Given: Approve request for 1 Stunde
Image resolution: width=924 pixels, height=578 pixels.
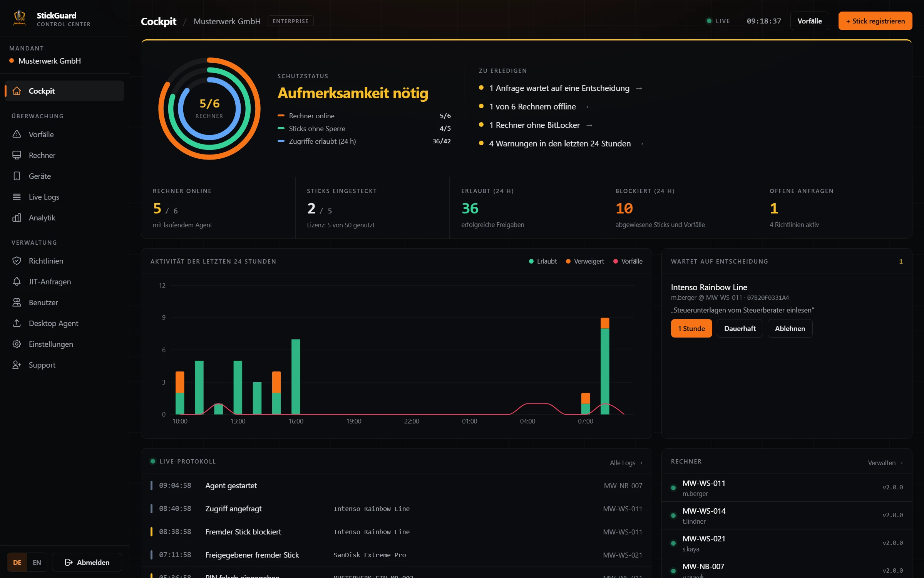Looking at the screenshot, I should (691, 328).
